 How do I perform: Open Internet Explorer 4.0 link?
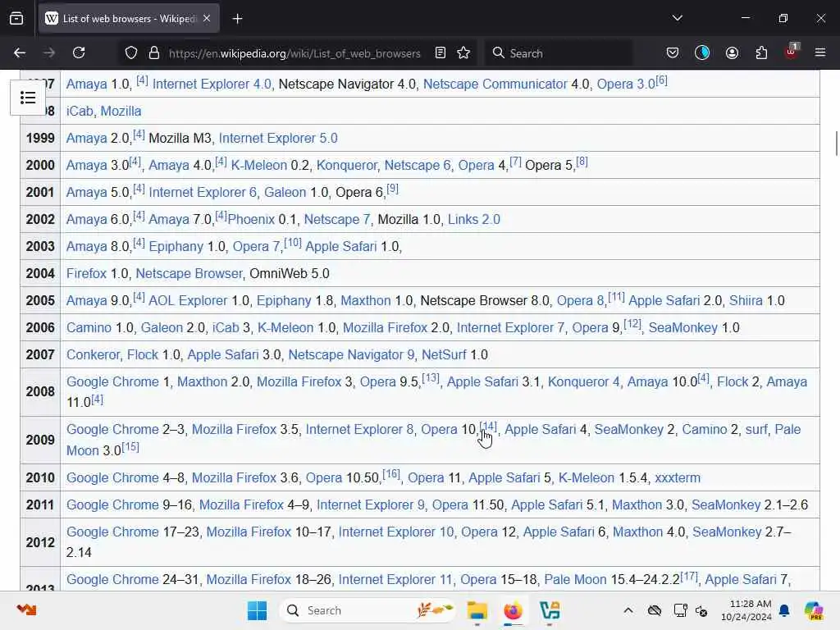coord(212,84)
